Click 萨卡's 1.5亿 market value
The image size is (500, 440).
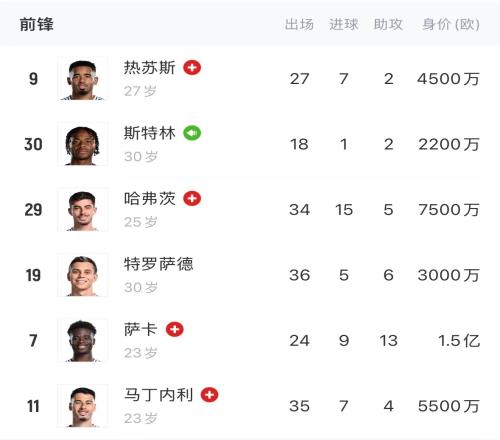coord(459,341)
